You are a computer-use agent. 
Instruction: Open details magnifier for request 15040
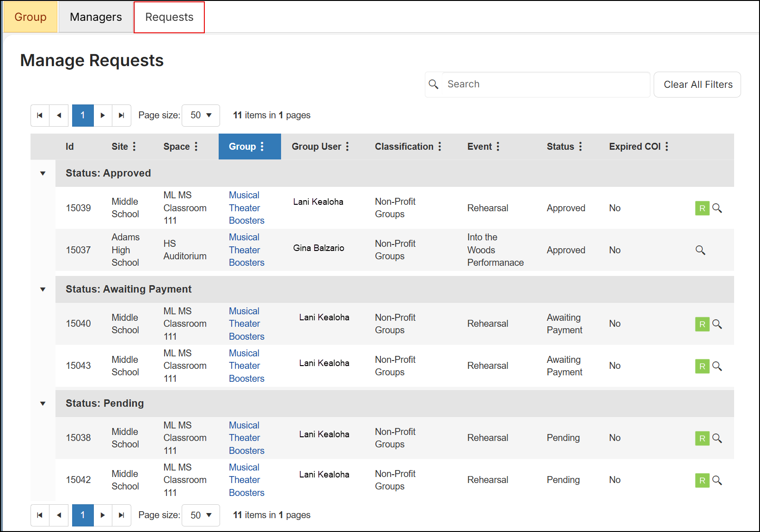[x=717, y=324]
